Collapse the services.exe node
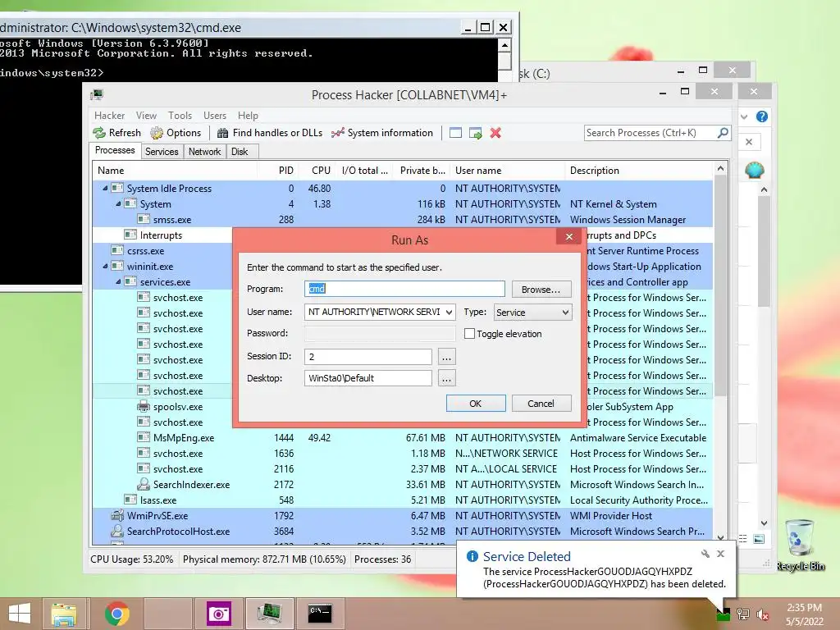Image resolution: width=840 pixels, height=630 pixels. click(118, 282)
